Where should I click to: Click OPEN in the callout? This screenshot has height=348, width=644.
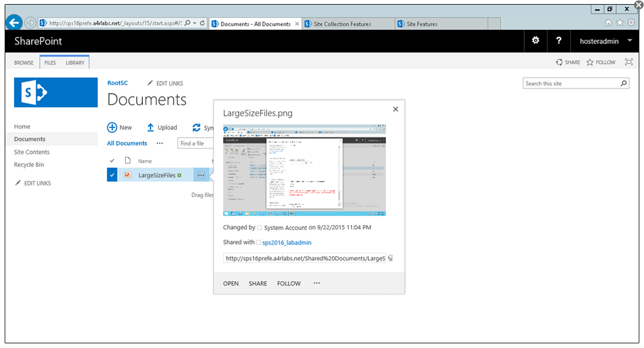tap(231, 284)
